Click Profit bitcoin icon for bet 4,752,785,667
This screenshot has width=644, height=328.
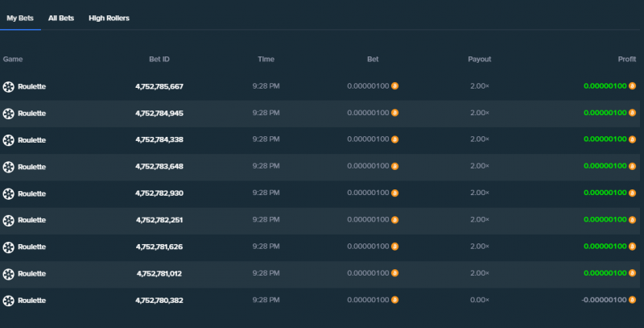point(633,86)
